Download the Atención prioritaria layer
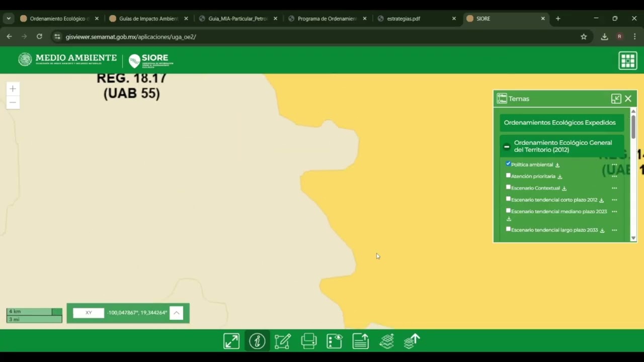The width and height of the screenshot is (644, 362). click(560, 176)
